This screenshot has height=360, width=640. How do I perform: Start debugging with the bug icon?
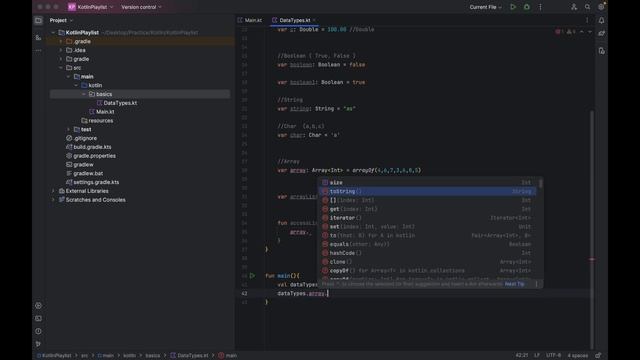point(527,7)
